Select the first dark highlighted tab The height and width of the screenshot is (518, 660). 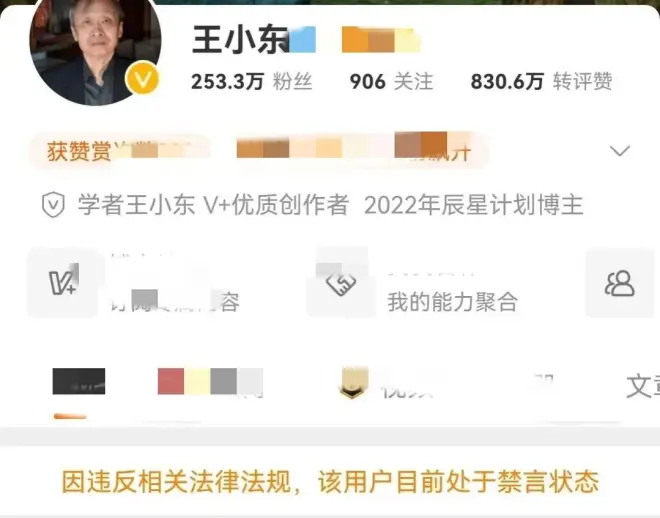(x=79, y=381)
